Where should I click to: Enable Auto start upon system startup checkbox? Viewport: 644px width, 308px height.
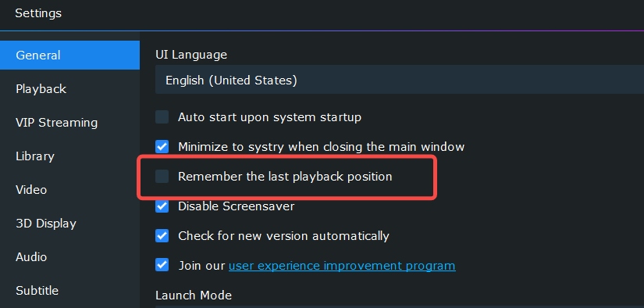point(162,117)
